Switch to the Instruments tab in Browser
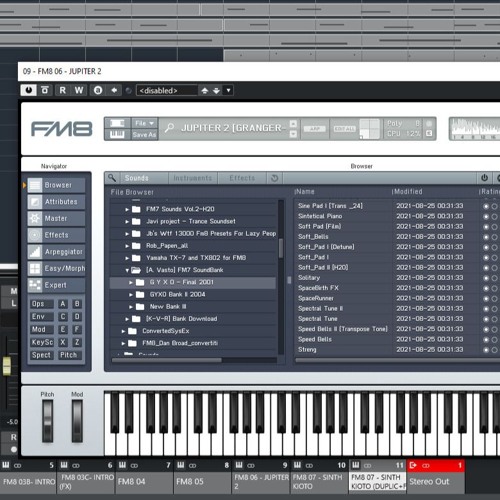The height and width of the screenshot is (500, 500). tap(193, 178)
